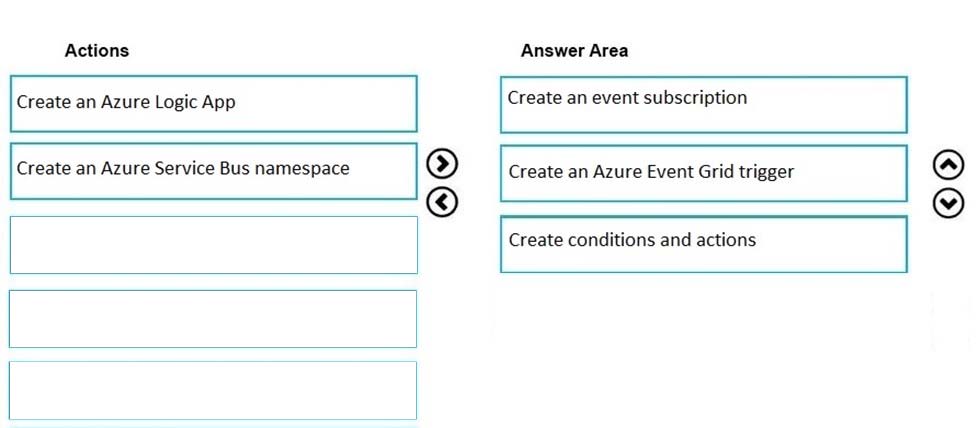Pick Create an Azure Event Grid trigger

703,174
